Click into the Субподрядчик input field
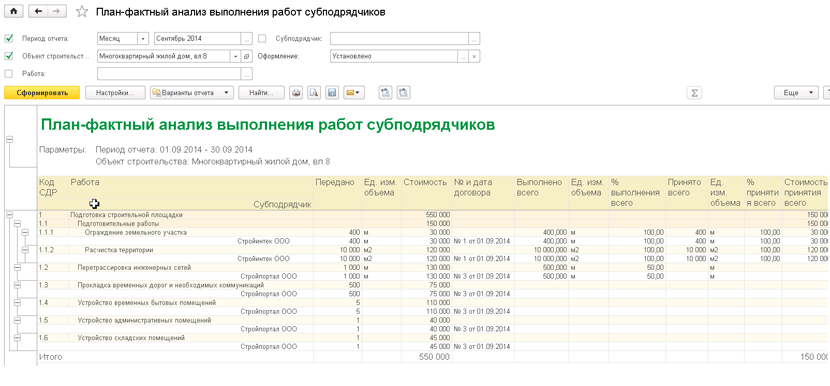Viewport: 830px width, 386px height. (x=399, y=39)
